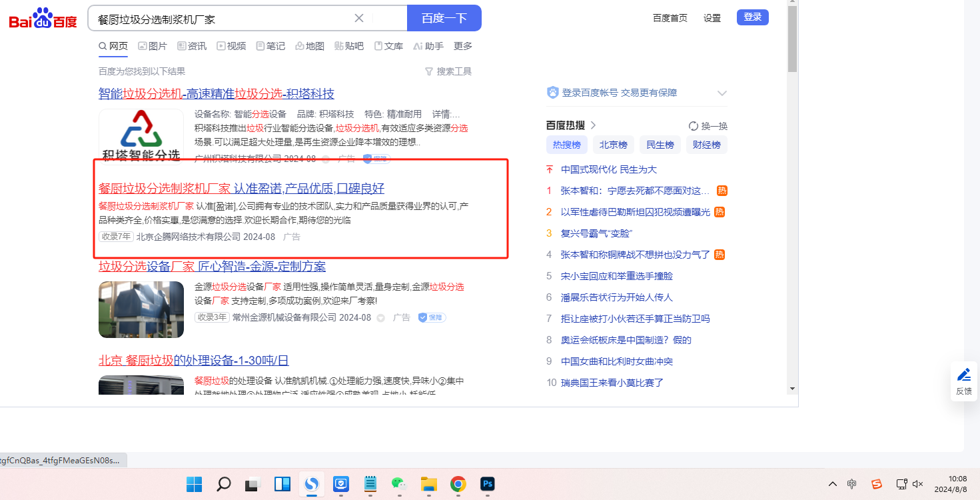
Task: Expand the 登录百度帐号 panel chevron
Action: [x=722, y=93]
